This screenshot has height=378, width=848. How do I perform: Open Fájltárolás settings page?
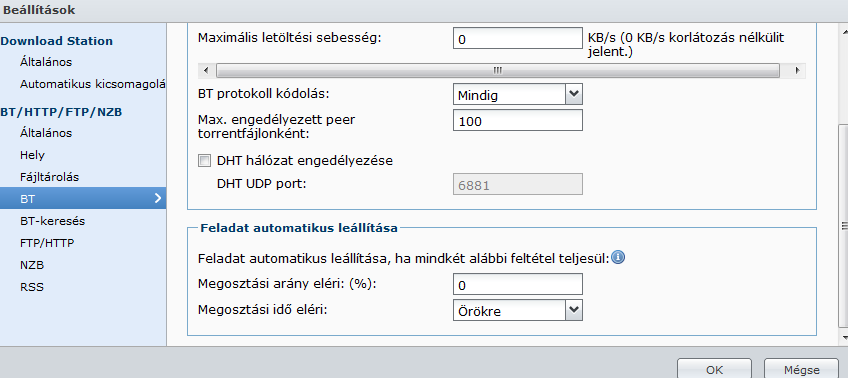pyautogui.click(x=46, y=177)
